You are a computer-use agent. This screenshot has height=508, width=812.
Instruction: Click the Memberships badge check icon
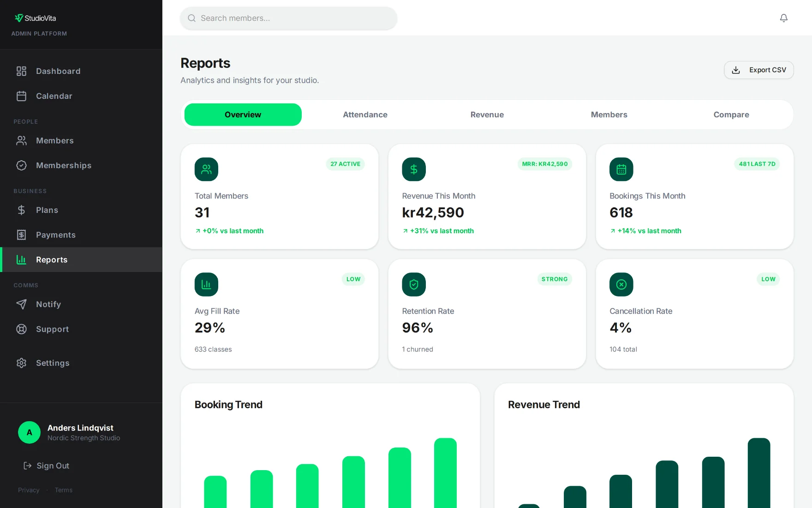[21, 165]
